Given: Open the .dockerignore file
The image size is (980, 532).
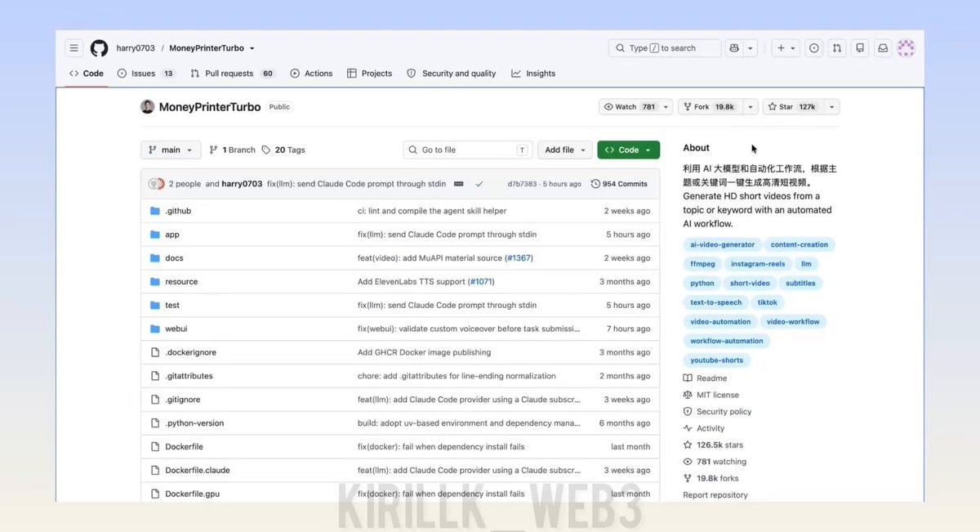Looking at the screenshot, I should [190, 353].
